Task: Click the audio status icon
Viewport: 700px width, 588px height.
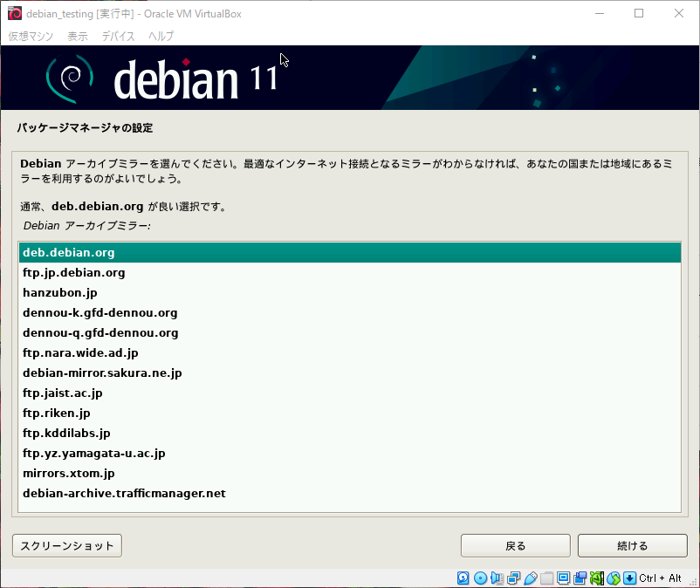Action: [497, 578]
